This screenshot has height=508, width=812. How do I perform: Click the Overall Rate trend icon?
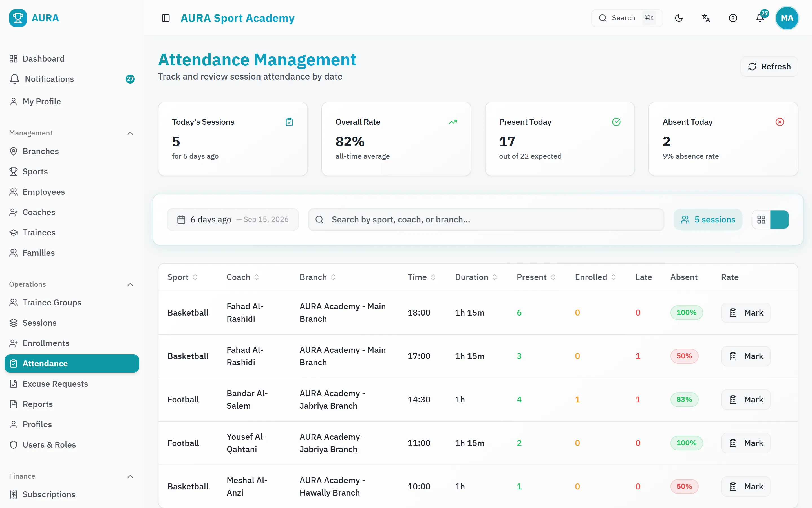pyautogui.click(x=453, y=122)
